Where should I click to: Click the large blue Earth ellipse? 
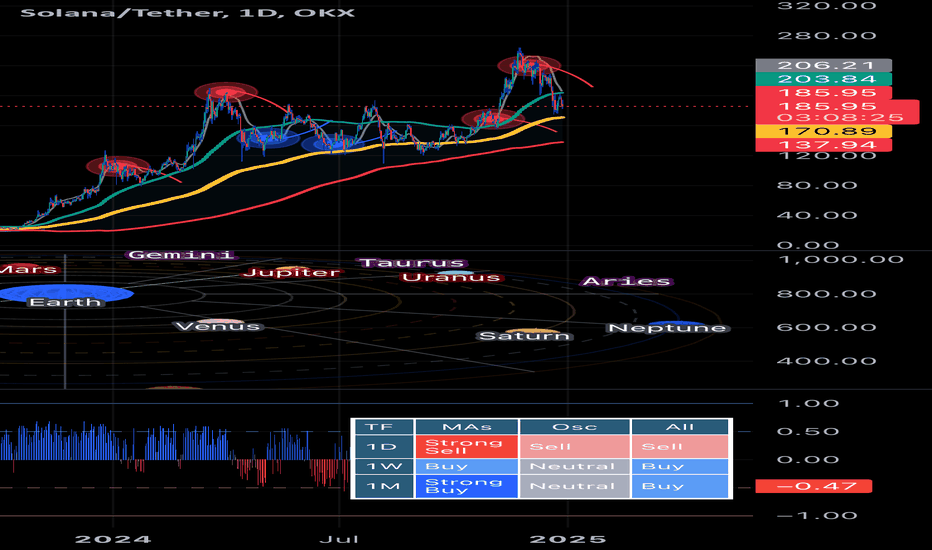[66, 292]
